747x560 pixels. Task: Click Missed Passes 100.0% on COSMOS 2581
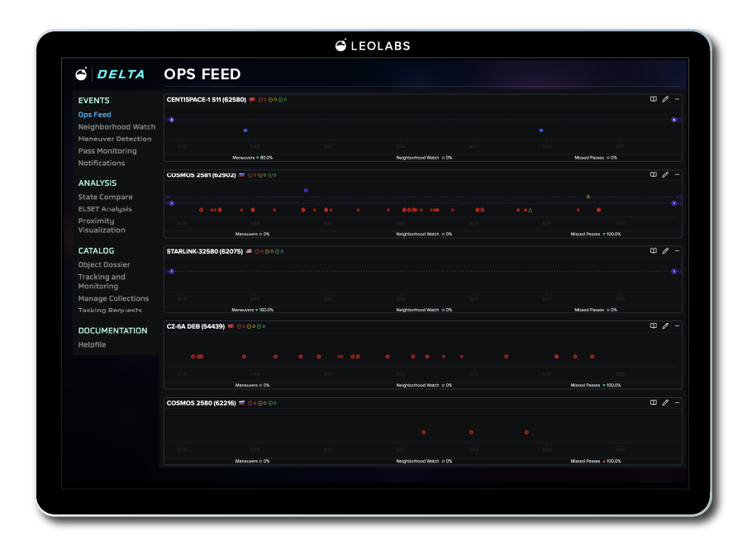[x=596, y=234]
